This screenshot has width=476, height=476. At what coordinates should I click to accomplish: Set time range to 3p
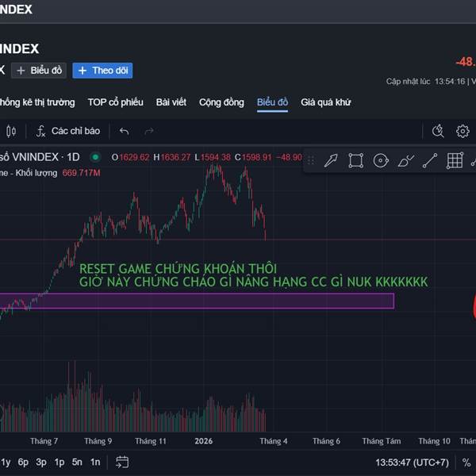(41, 462)
